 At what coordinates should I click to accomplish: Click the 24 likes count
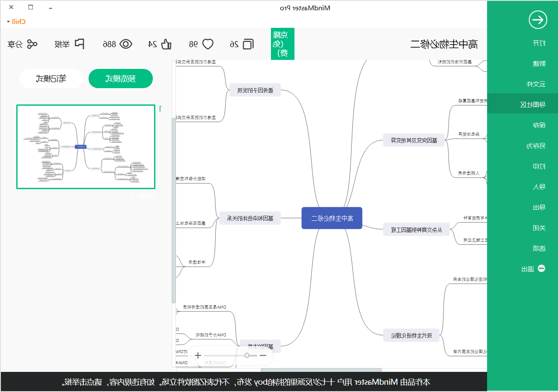[x=152, y=44]
